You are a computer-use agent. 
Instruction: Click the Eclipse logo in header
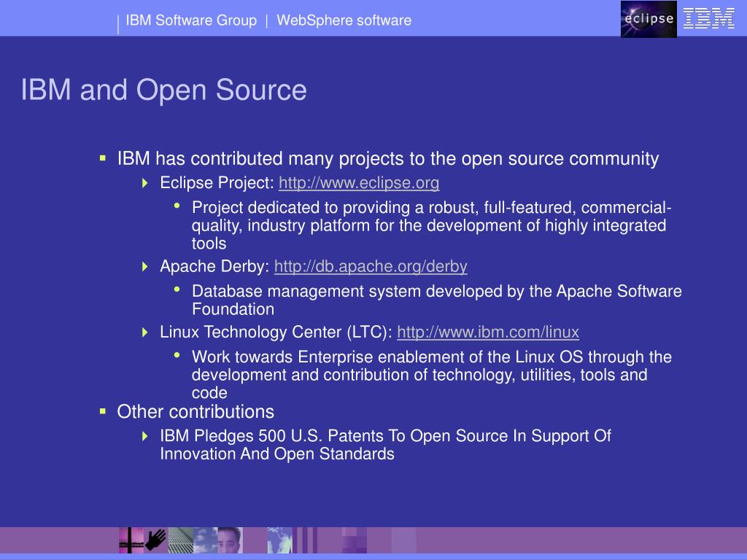click(x=649, y=19)
